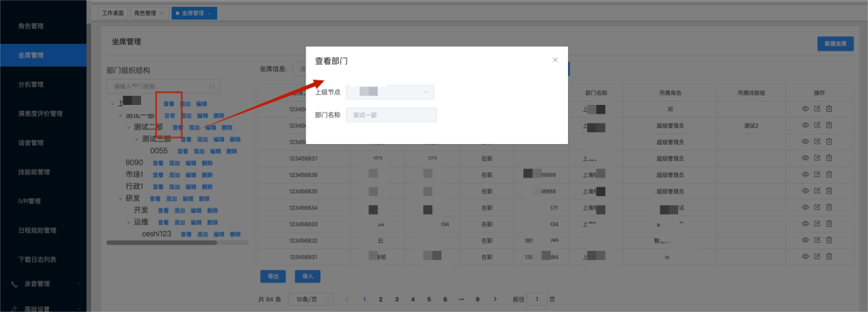Click the phone icon beside 录音管理

[14, 283]
